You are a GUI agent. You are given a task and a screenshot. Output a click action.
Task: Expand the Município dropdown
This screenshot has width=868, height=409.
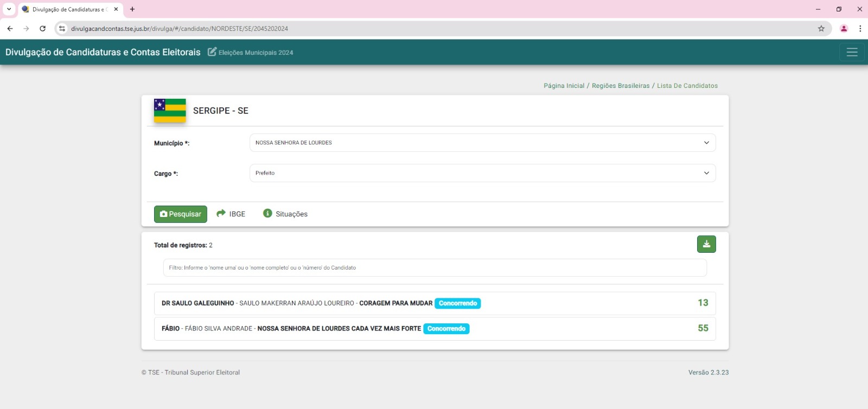482,143
